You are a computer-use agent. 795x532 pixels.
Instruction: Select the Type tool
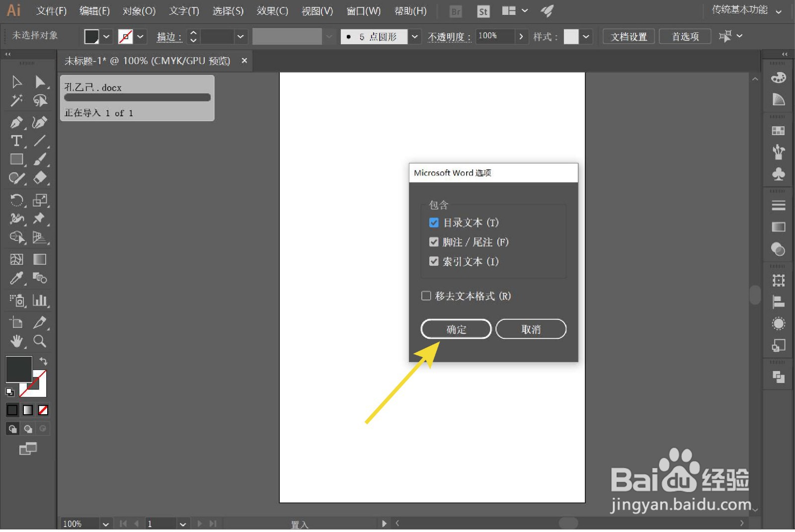coord(16,141)
